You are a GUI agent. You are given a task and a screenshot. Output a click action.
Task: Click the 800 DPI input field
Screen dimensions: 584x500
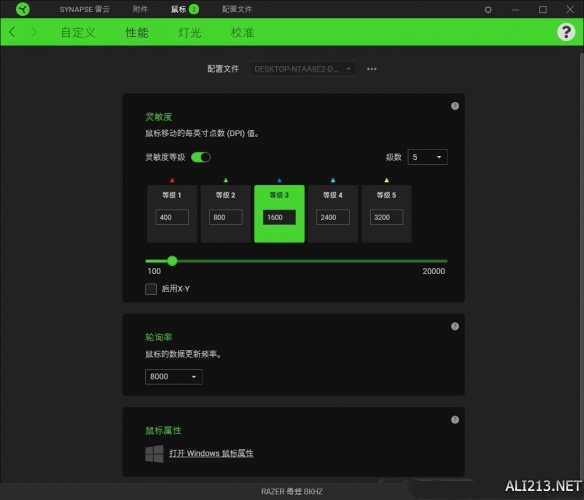point(226,217)
